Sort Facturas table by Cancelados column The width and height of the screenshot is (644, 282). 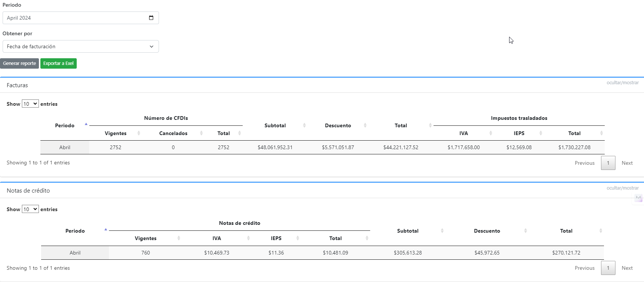[x=173, y=133]
